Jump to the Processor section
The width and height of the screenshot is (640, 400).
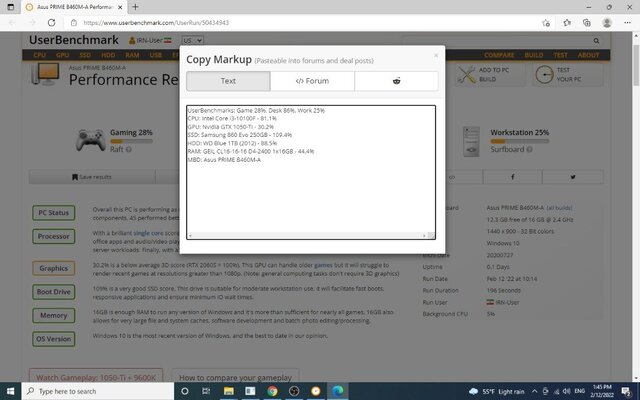tap(53, 236)
